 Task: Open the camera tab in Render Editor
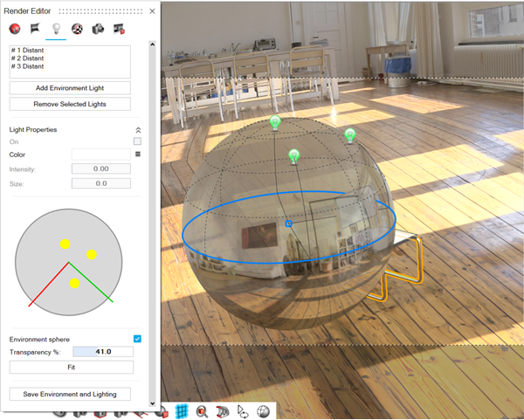point(98,29)
